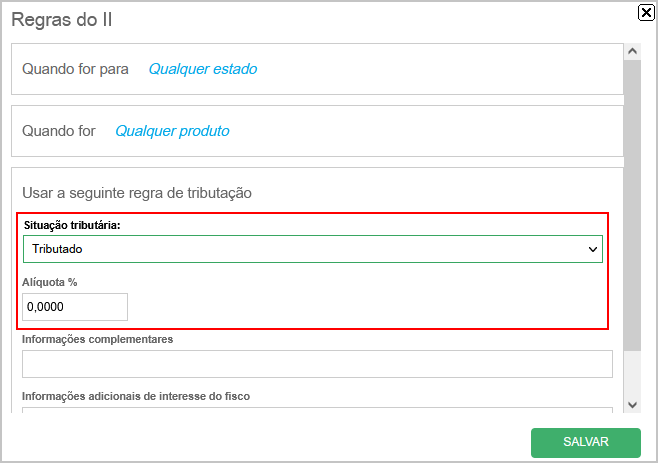Click the Usar a seguinte regra de tributação heading
Viewport: 658px width, 463px height.
137,193
